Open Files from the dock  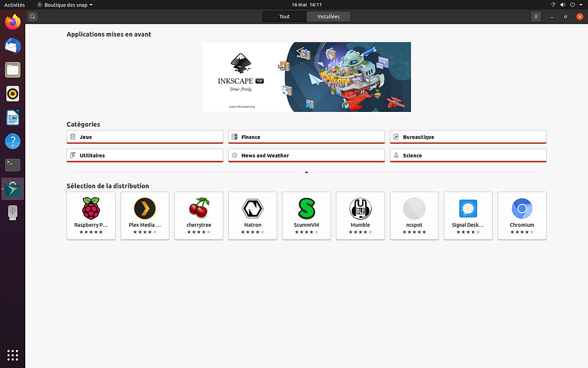click(x=13, y=70)
